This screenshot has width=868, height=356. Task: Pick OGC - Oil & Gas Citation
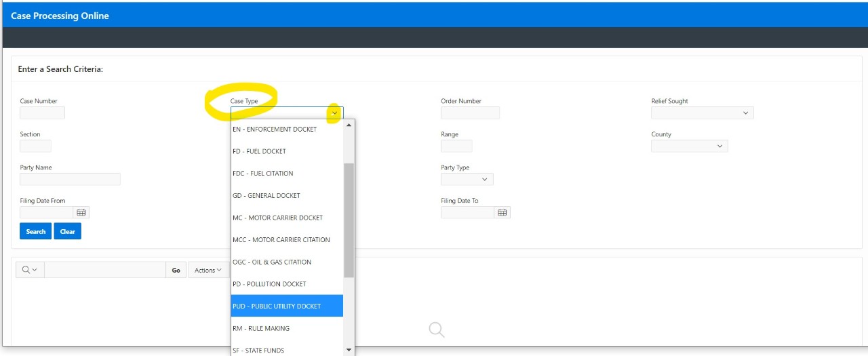click(286, 262)
